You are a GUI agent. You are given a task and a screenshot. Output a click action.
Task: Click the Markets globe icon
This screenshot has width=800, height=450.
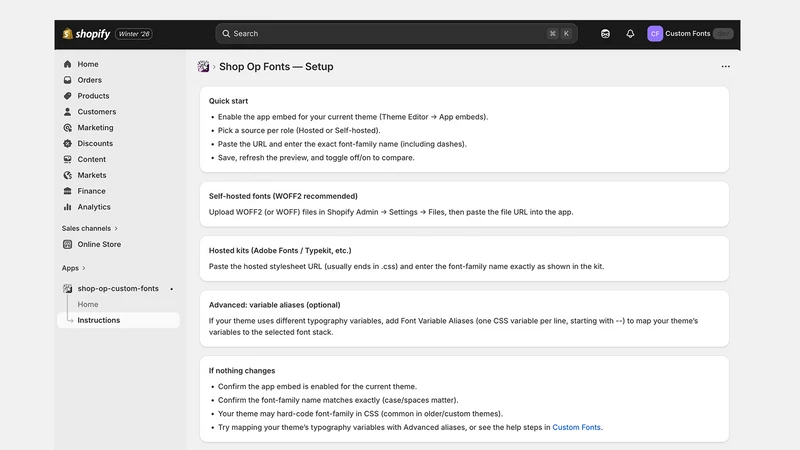coord(67,175)
